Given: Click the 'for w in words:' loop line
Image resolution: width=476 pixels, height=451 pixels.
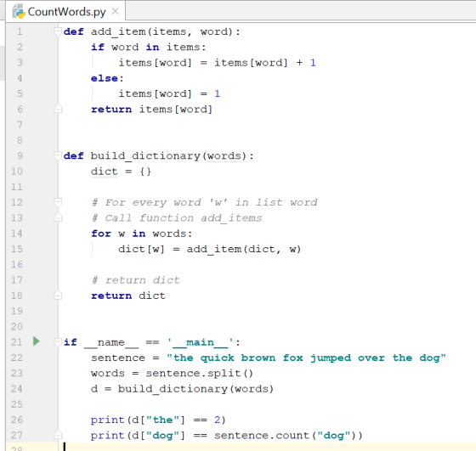Looking at the screenshot, I should pos(142,234).
